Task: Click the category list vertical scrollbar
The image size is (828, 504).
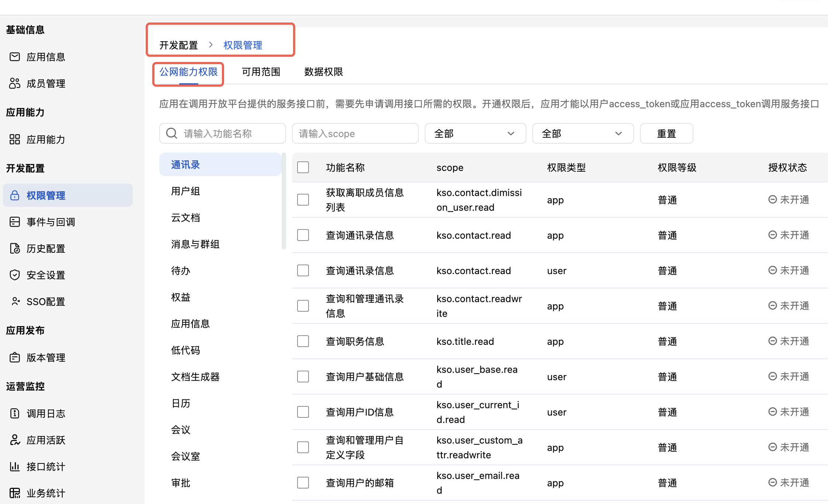Action: click(284, 201)
